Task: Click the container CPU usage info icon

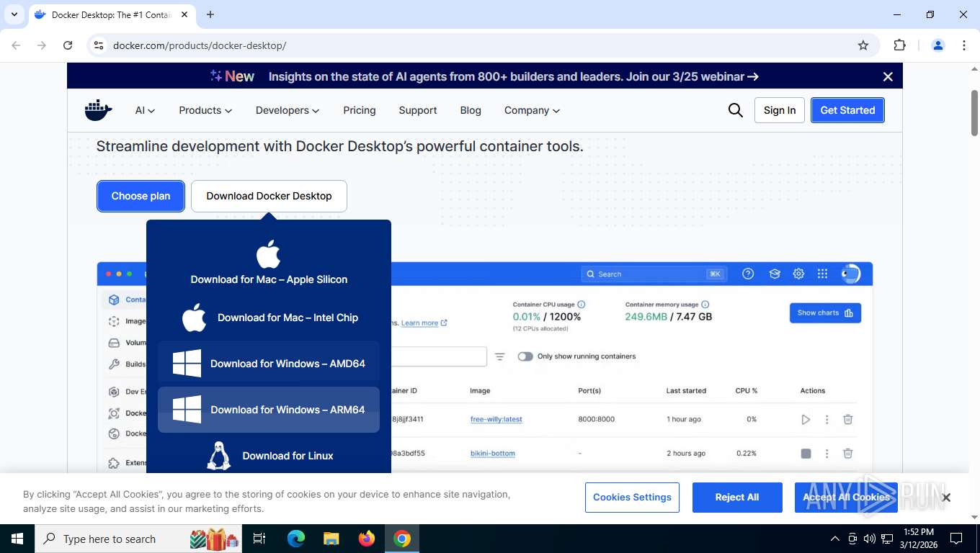Action: click(x=581, y=305)
